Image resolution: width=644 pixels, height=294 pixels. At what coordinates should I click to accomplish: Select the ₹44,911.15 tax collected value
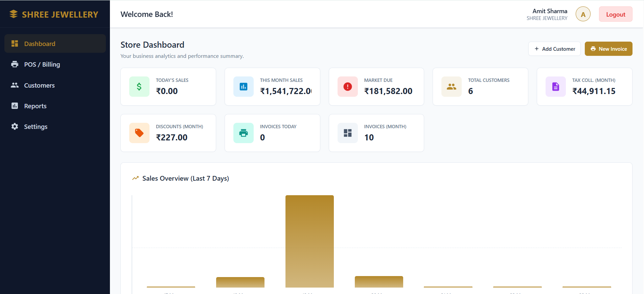coord(594,91)
